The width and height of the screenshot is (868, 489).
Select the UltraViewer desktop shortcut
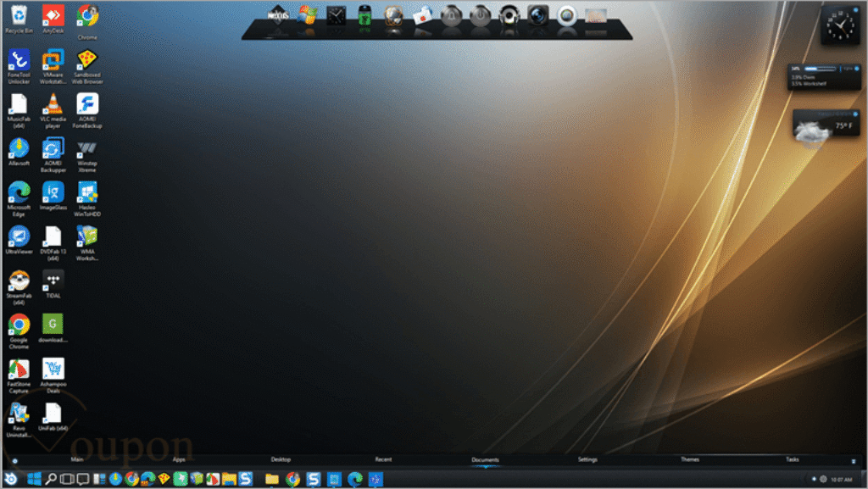(x=19, y=240)
